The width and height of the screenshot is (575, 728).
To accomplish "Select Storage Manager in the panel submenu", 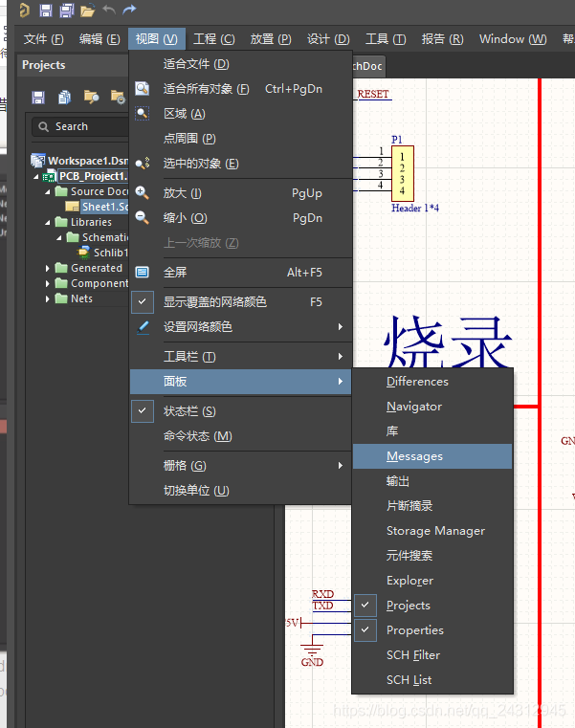I will [432, 531].
